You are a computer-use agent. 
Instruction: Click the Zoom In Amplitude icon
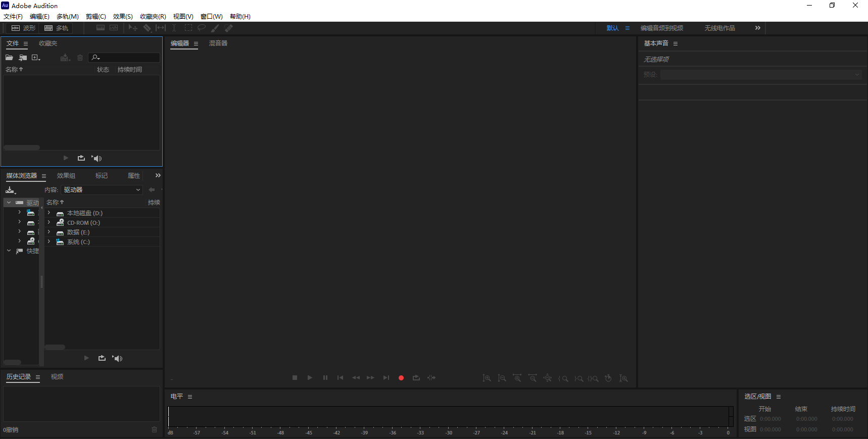(487, 378)
